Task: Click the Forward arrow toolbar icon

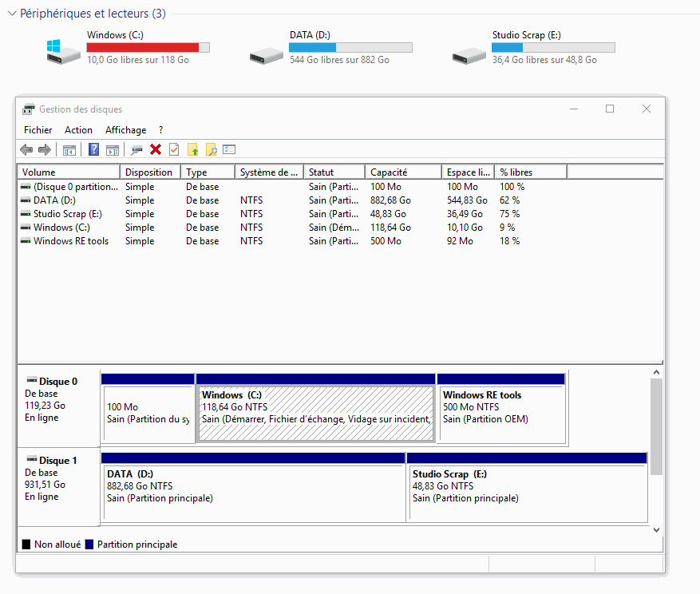Action: tap(45, 149)
